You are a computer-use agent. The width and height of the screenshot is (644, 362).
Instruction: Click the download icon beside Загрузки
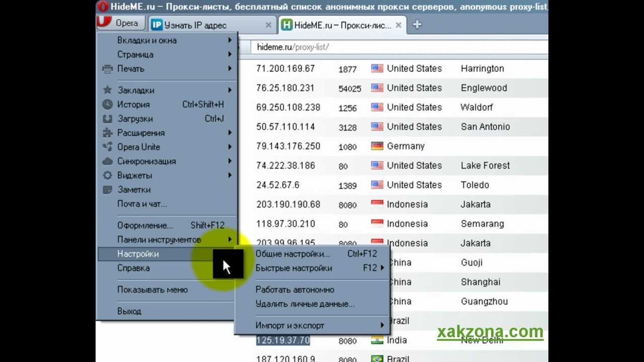point(107,119)
